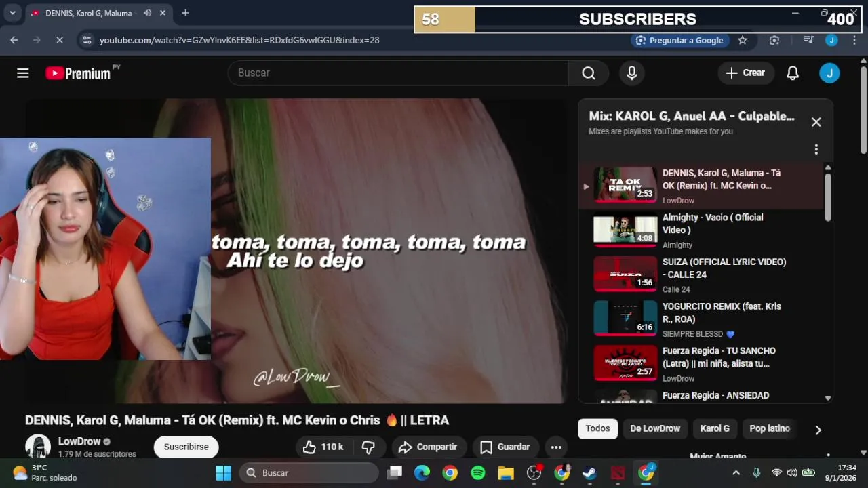Image resolution: width=868 pixels, height=488 pixels.
Task: Save video with the Guardar button
Action: pyautogui.click(x=505, y=447)
